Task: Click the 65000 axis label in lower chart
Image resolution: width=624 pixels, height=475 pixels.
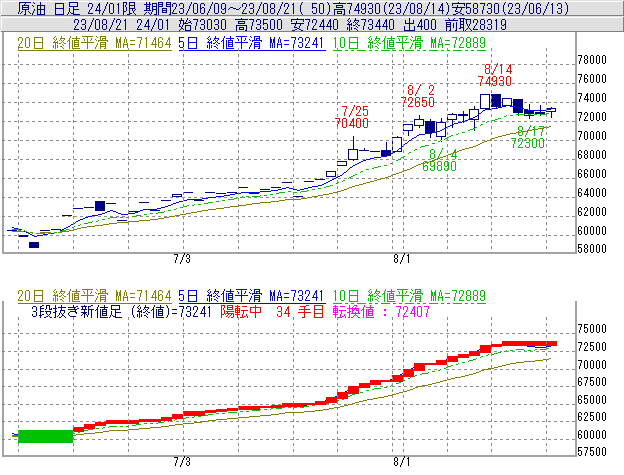Action: (x=592, y=399)
